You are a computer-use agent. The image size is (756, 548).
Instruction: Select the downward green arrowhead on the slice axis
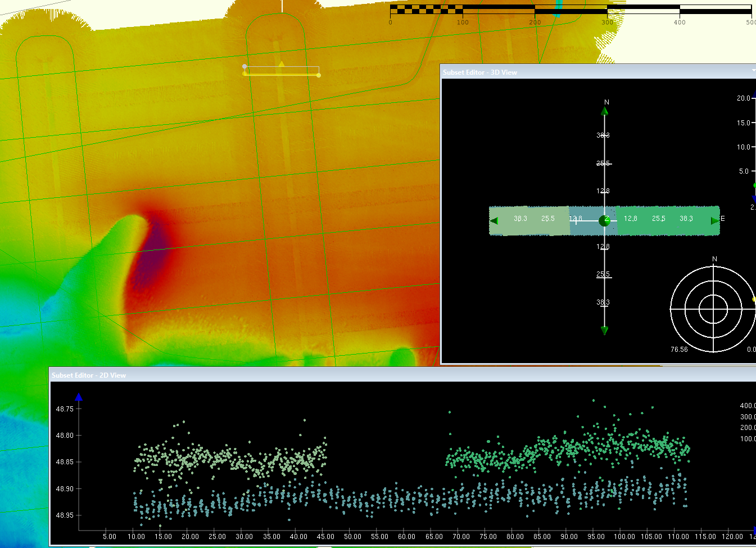coord(605,331)
